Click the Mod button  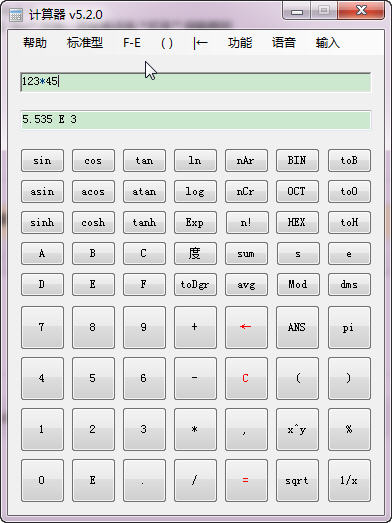pyautogui.click(x=298, y=285)
